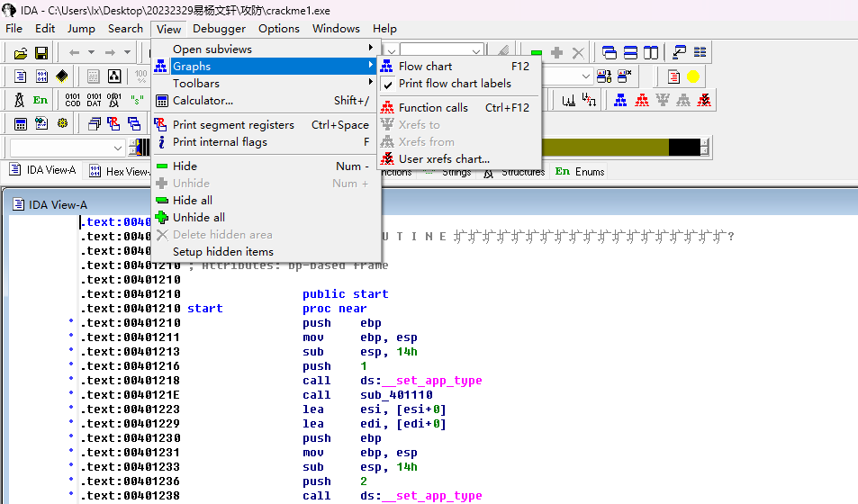This screenshot has width=858, height=504.
Task: Open the dropdown left of the navigation band
Action: pyautogui.click(x=119, y=148)
